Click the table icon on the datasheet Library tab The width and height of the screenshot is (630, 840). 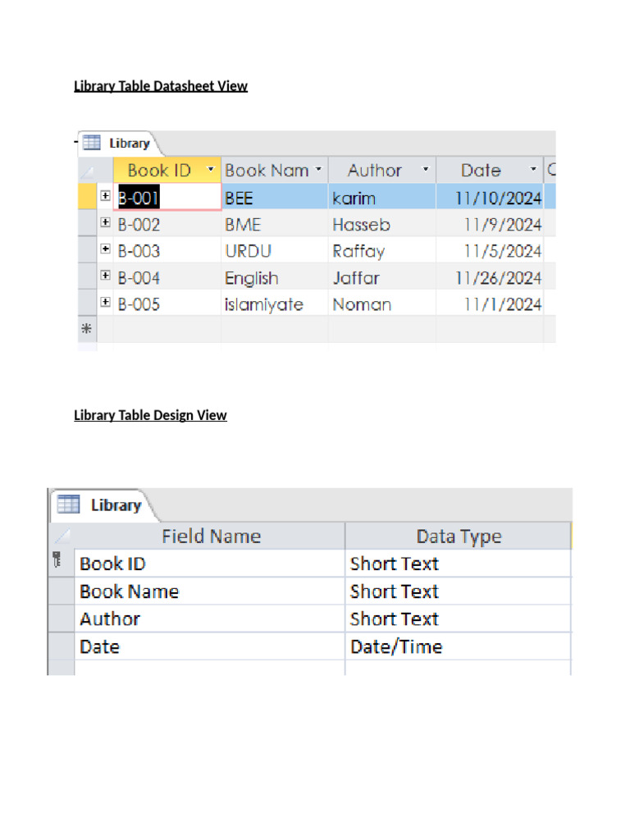click(x=91, y=143)
